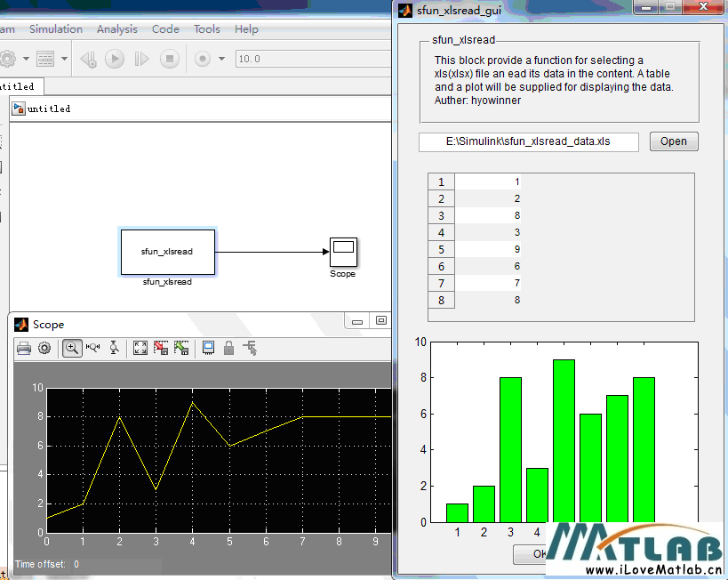Open the Code menu
The image size is (728, 580).
pyautogui.click(x=165, y=29)
